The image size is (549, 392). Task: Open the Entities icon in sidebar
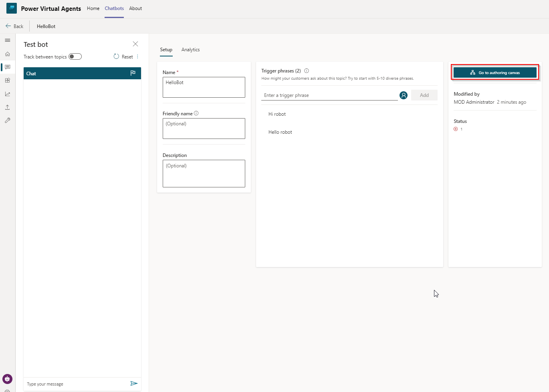click(7, 80)
